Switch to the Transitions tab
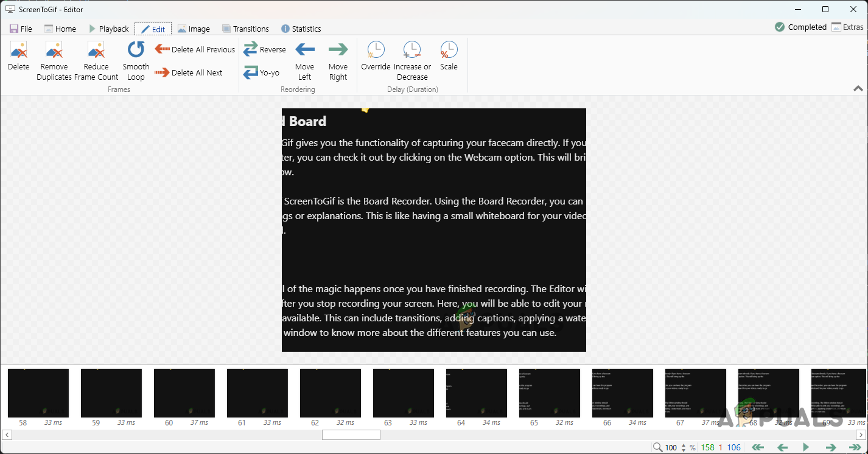 click(245, 29)
